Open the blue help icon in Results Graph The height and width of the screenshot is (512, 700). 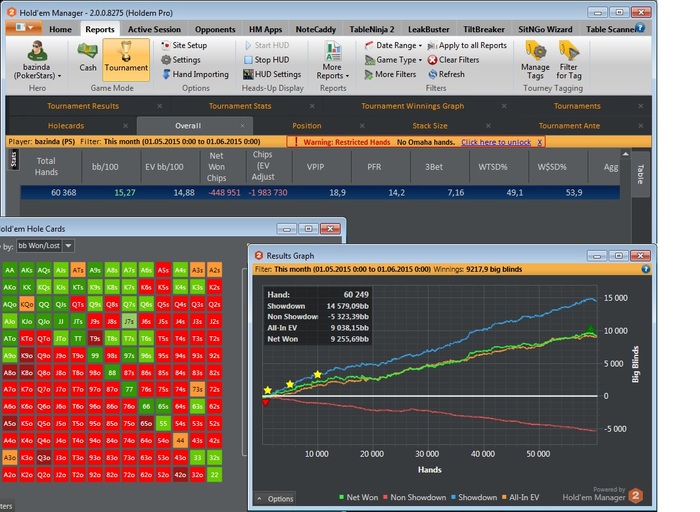(x=645, y=269)
